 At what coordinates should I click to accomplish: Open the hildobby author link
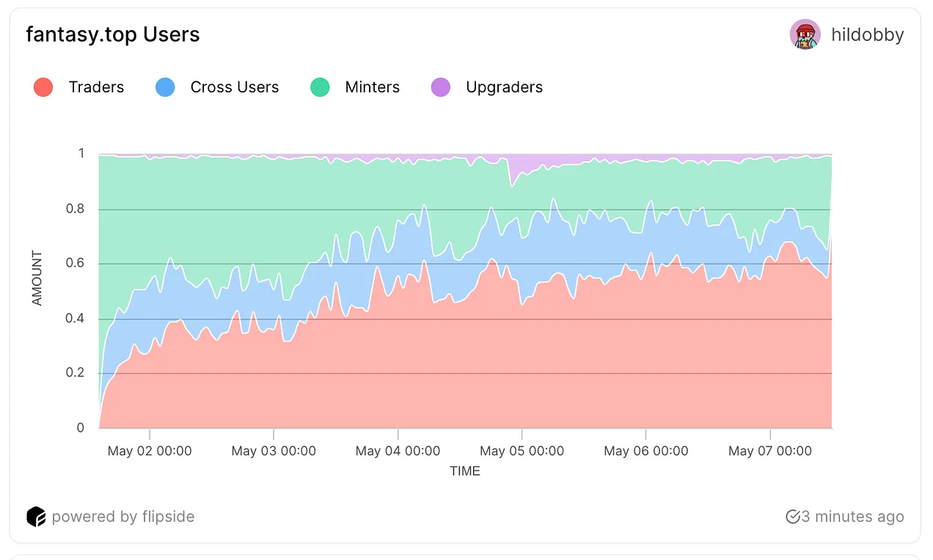click(x=868, y=34)
